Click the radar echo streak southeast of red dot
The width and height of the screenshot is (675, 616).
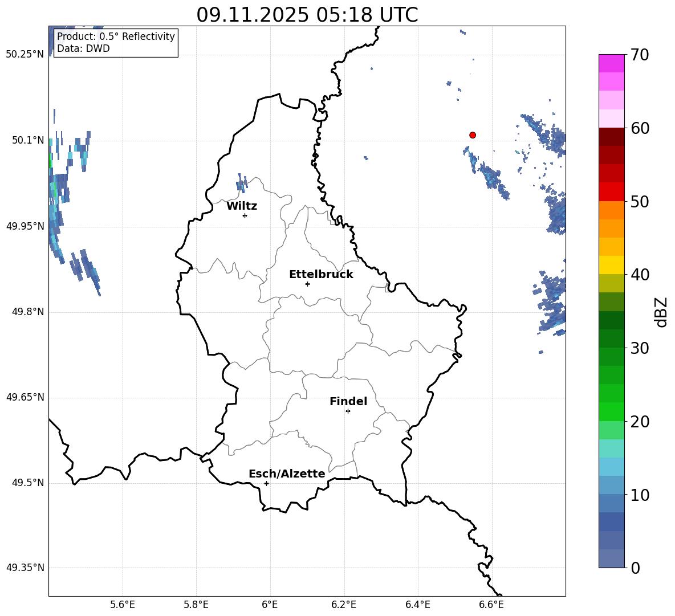(x=486, y=173)
